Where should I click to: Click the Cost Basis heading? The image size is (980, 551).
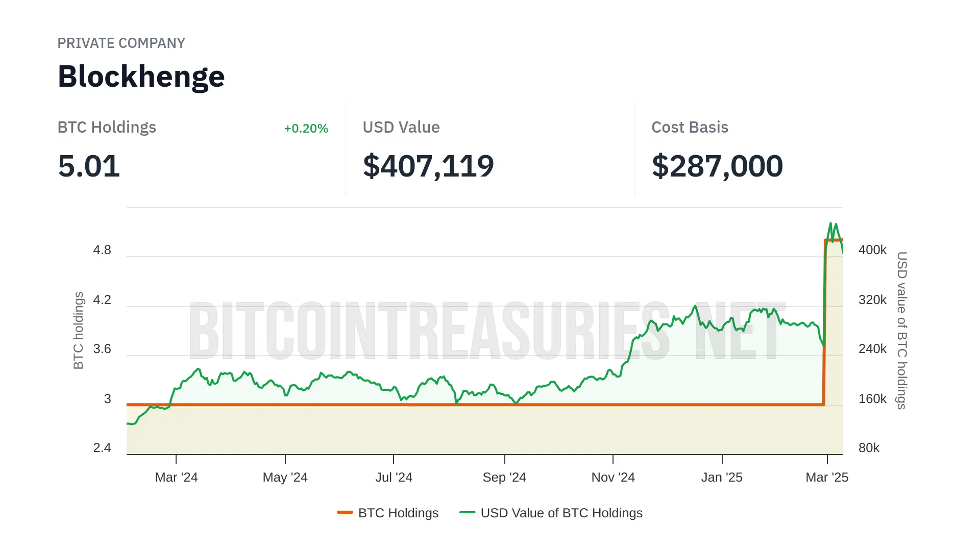(690, 128)
